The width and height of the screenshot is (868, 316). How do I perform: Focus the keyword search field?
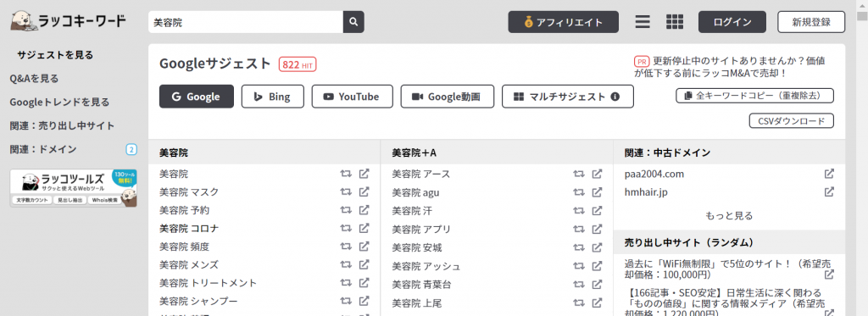(x=246, y=22)
